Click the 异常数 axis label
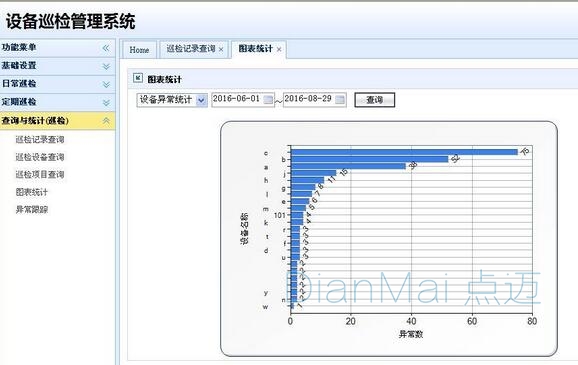The image size is (578, 365). pos(411,334)
